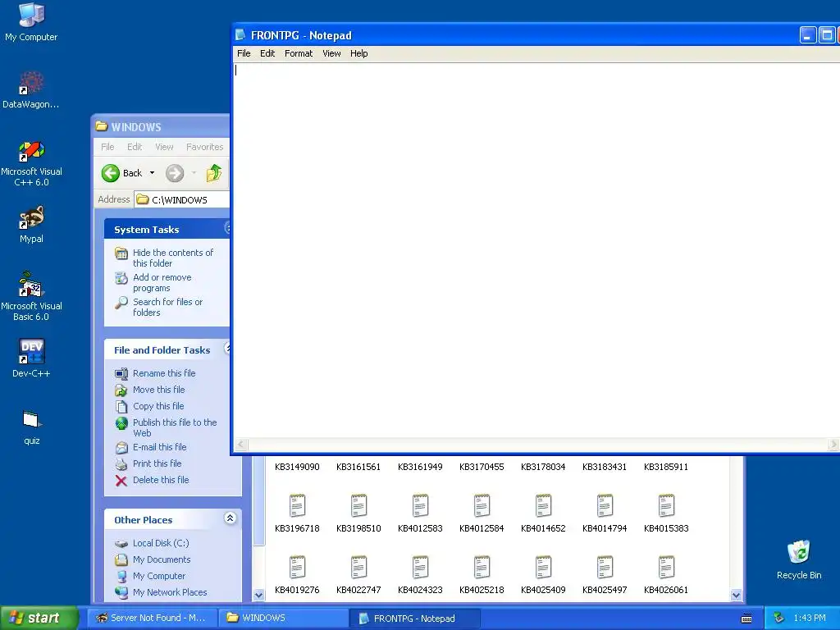The image size is (840, 630).
Task: Click Search for files or folders
Action: click(x=167, y=307)
